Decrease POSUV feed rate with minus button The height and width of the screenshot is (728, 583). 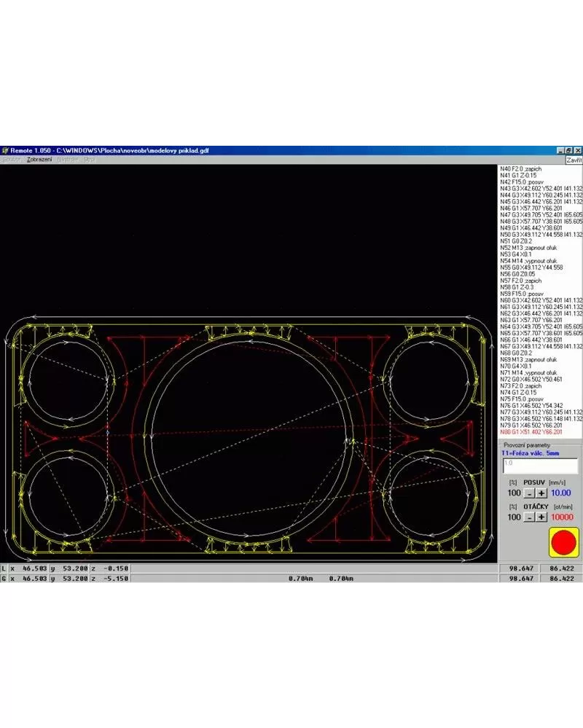(x=529, y=493)
